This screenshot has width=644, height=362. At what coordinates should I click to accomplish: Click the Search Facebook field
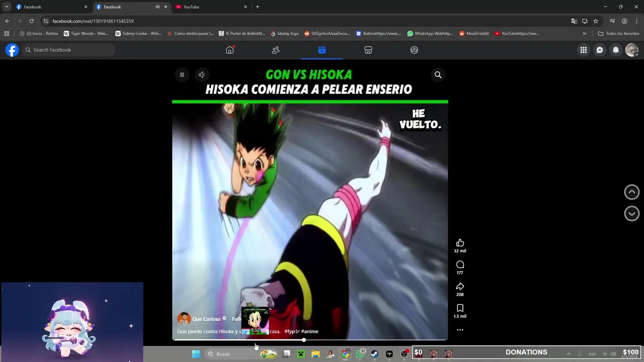coord(68,50)
